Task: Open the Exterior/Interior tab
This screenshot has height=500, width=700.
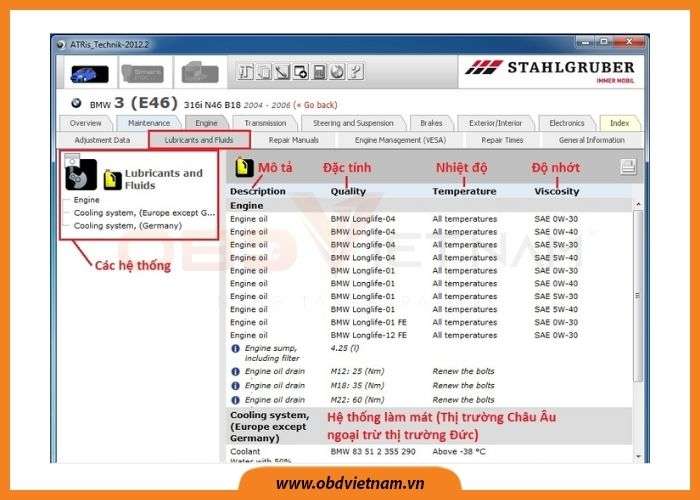Action: click(x=496, y=123)
